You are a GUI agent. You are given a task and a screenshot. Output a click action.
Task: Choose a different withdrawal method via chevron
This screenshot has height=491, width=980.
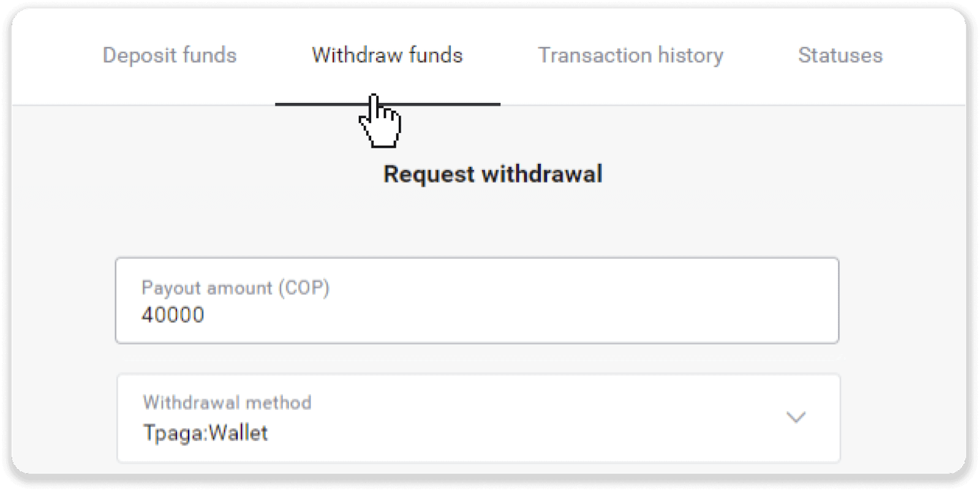pyautogui.click(x=796, y=417)
